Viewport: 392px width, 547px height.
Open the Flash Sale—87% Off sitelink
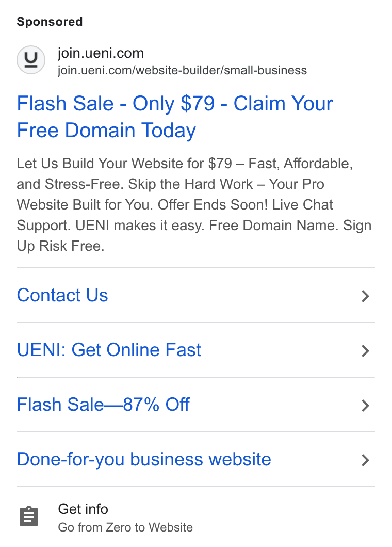tap(196, 405)
